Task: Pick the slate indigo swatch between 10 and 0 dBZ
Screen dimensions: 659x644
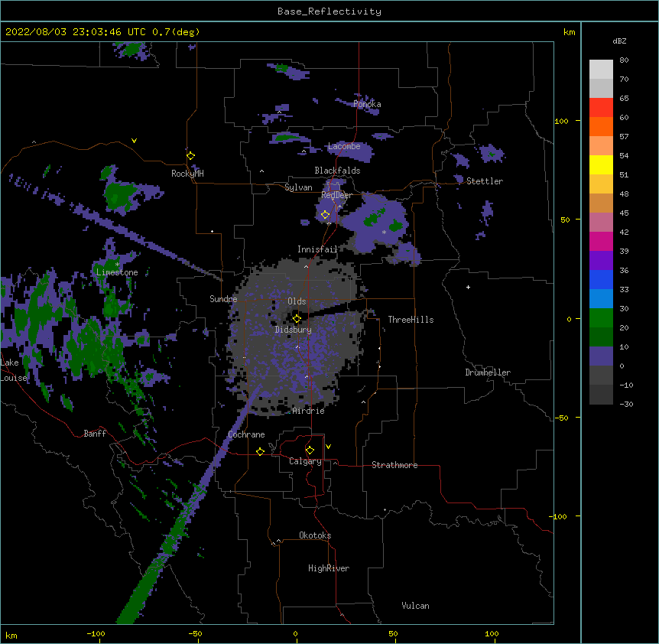Action: 601,356
